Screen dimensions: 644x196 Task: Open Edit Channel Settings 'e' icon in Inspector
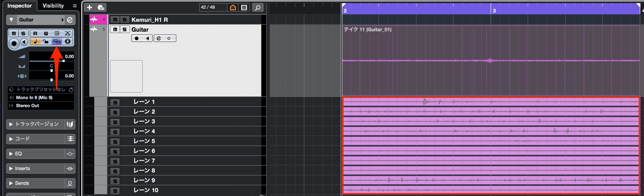coord(70,20)
